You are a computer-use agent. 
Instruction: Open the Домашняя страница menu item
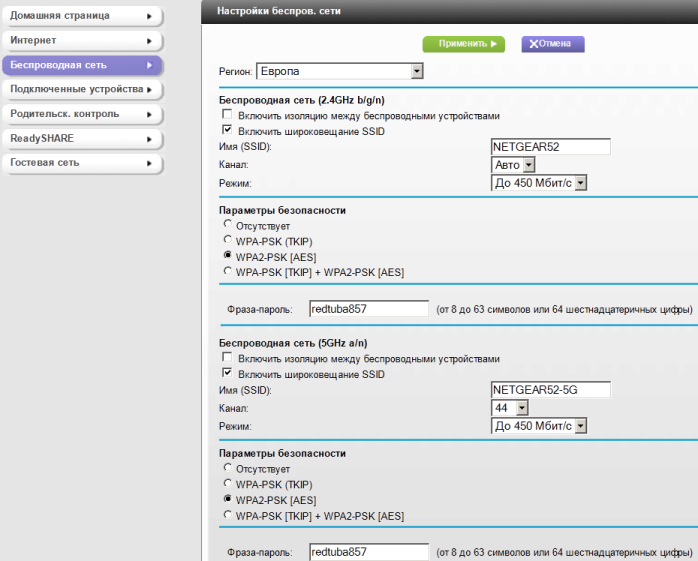pyautogui.click(x=82, y=16)
